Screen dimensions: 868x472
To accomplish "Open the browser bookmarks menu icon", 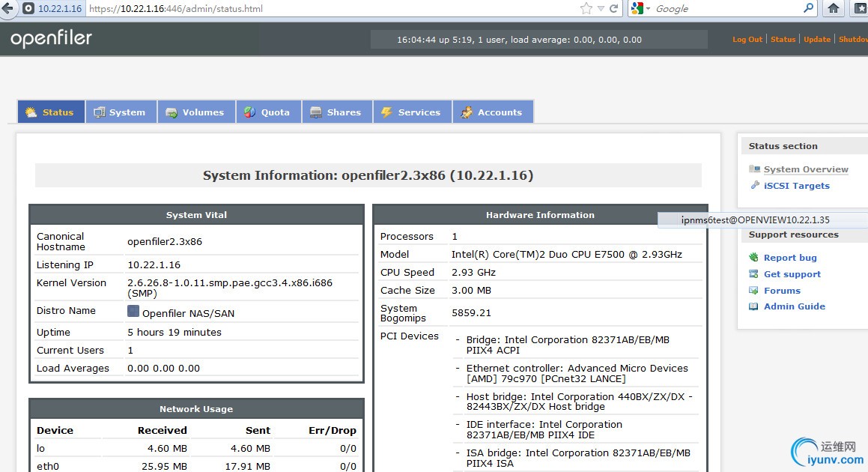I will (x=860, y=9).
